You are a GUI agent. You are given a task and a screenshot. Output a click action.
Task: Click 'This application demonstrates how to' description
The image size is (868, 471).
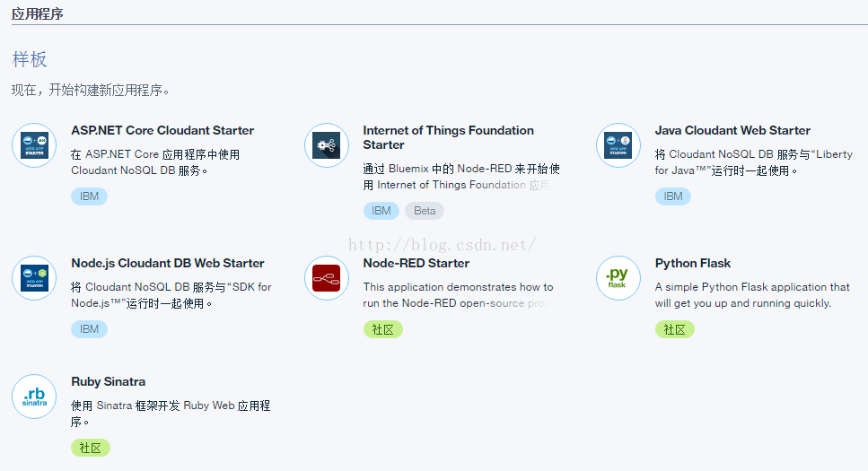pos(458,295)
